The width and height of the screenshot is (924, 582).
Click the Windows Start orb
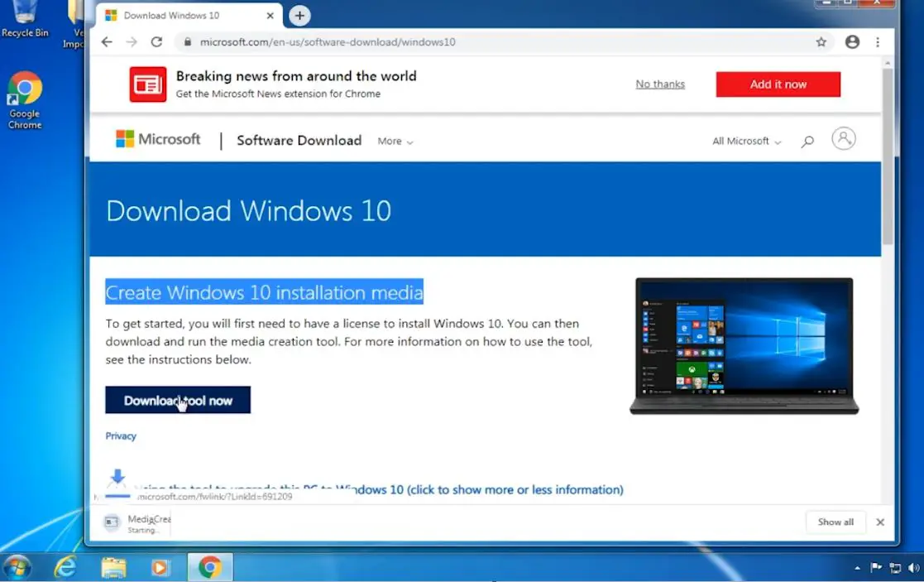(17, 567)
